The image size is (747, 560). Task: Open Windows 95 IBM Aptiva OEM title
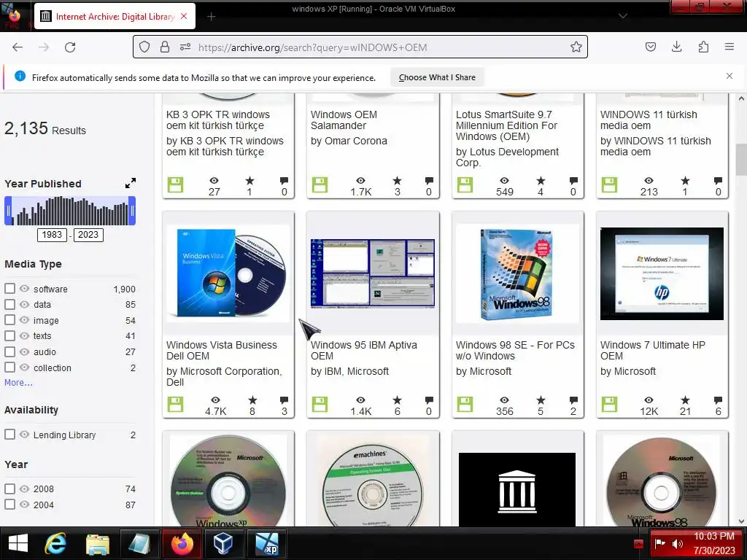pyautogui.click(x=363, y=351)
